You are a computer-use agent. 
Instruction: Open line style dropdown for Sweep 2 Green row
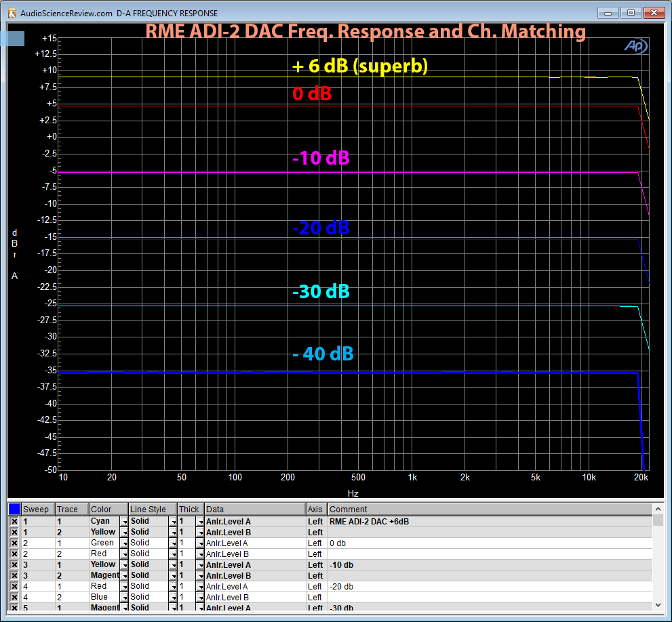(173, 543)
